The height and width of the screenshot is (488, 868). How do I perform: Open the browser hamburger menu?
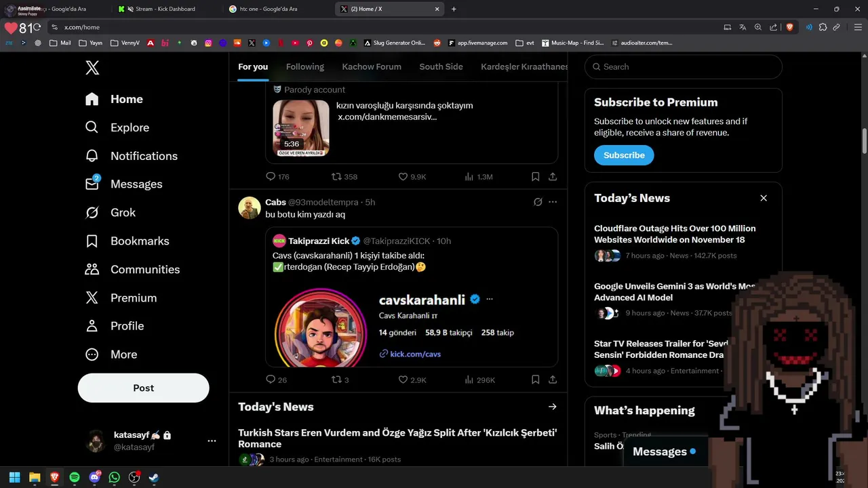858,27
